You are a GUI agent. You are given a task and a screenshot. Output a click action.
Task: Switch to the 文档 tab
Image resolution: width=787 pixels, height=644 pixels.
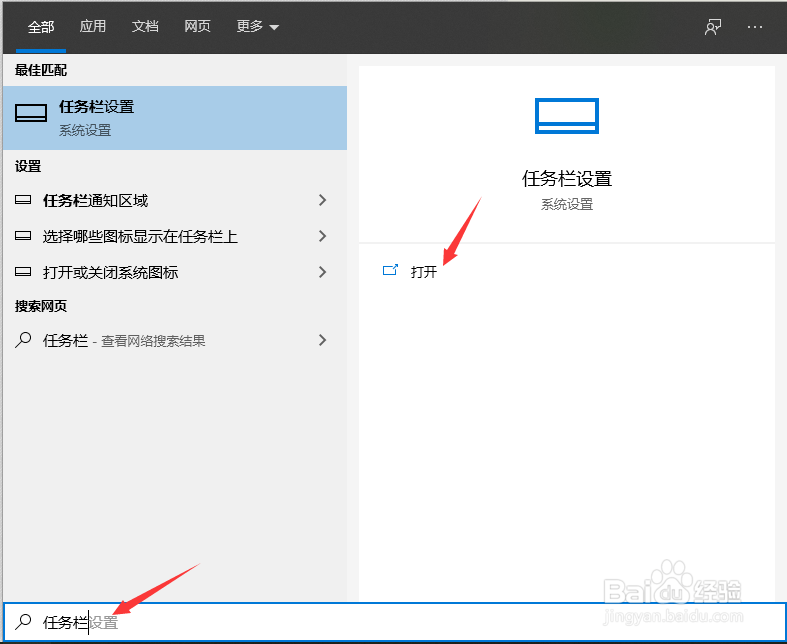tap(145, 26)
